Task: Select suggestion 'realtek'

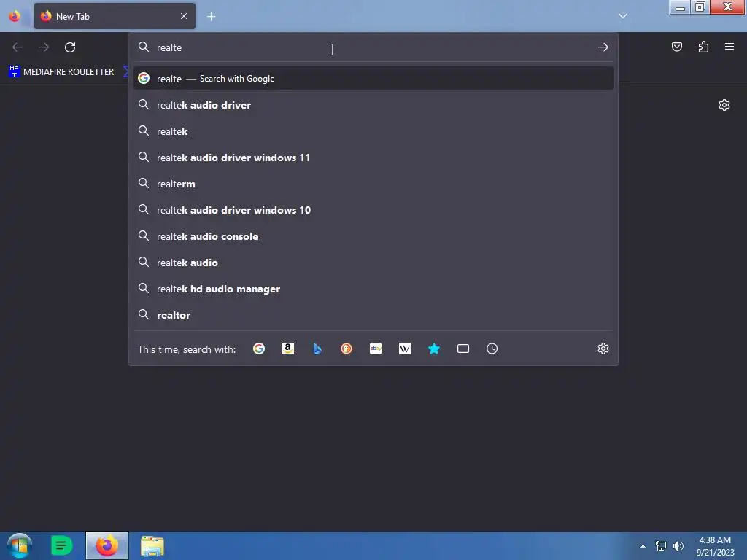Action: (373, 131)
